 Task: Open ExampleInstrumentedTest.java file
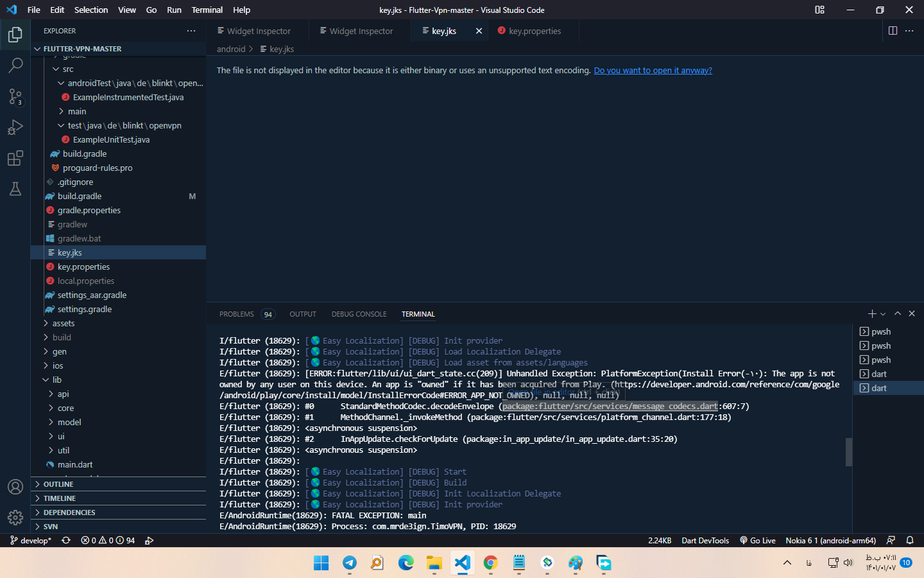[x=128, y=98]
